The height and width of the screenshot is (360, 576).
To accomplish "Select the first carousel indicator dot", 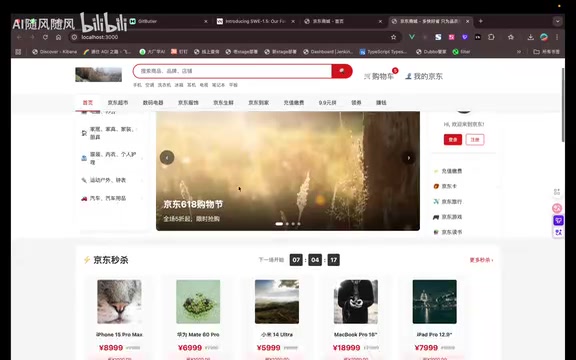I will [279, 223].
